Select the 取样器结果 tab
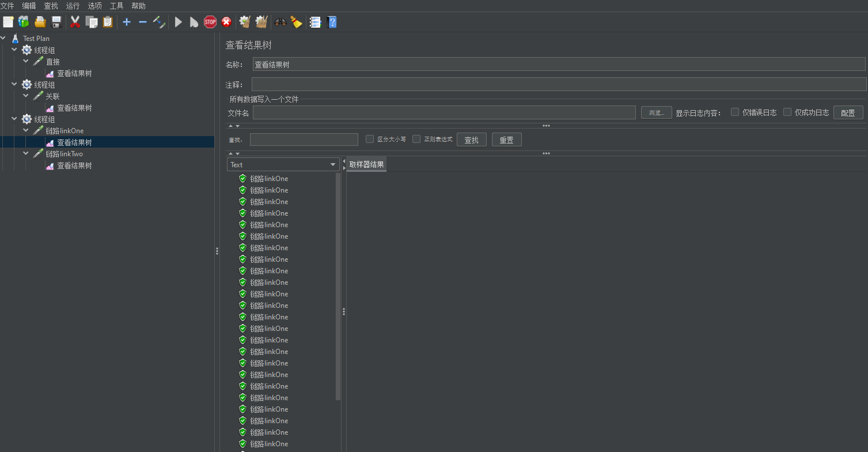This screenshot has height=452, width=868. (366, 165)
